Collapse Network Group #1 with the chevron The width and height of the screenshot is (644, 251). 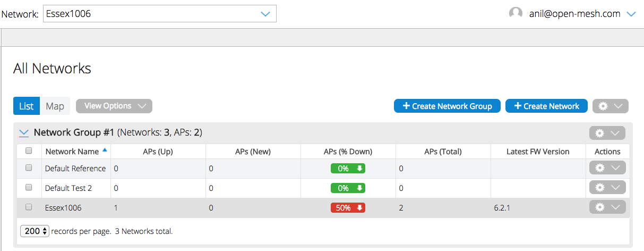coord(24,132)
